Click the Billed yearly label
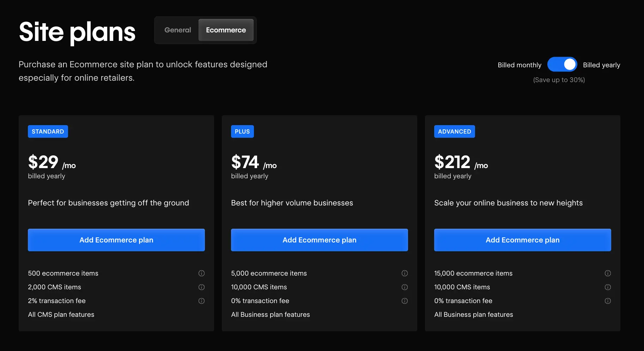 click(x=601, y=65)
